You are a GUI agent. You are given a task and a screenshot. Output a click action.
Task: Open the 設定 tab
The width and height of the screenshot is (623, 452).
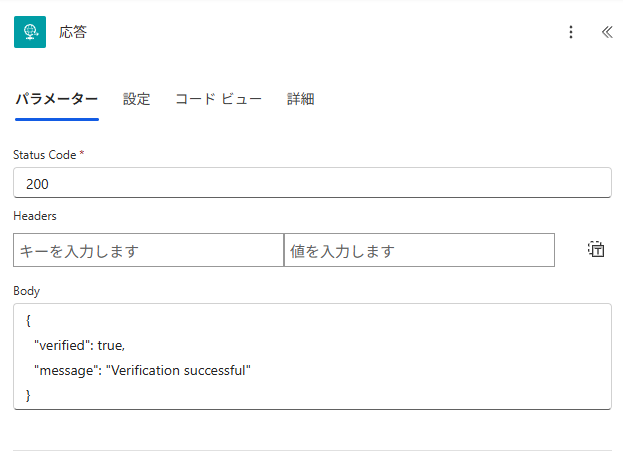(x=136, y=99)
